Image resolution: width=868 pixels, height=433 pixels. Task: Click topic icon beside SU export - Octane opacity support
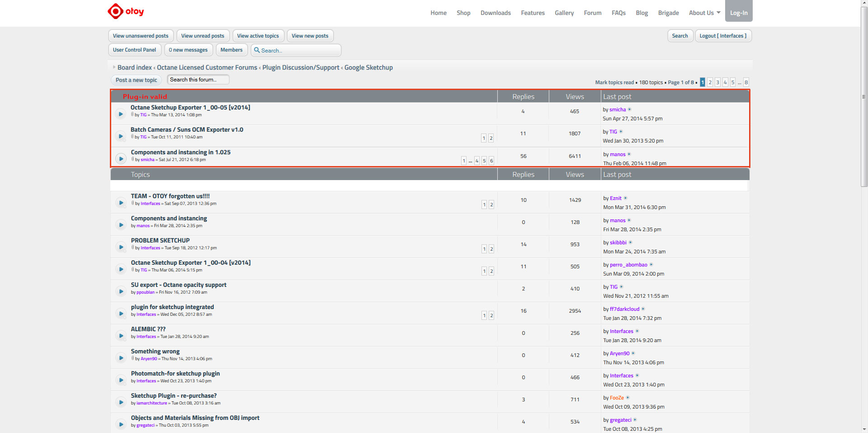pos(121,291)
